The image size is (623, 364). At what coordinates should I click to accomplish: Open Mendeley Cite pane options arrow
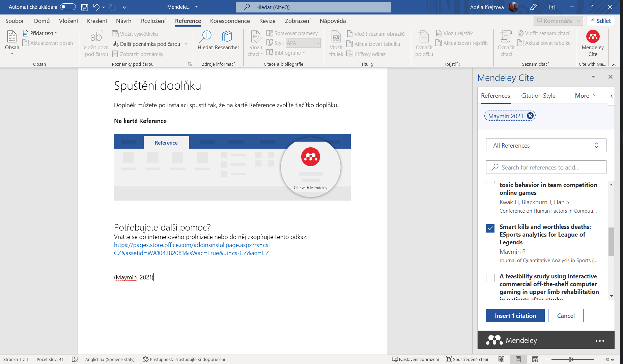(x=593, y=77)
